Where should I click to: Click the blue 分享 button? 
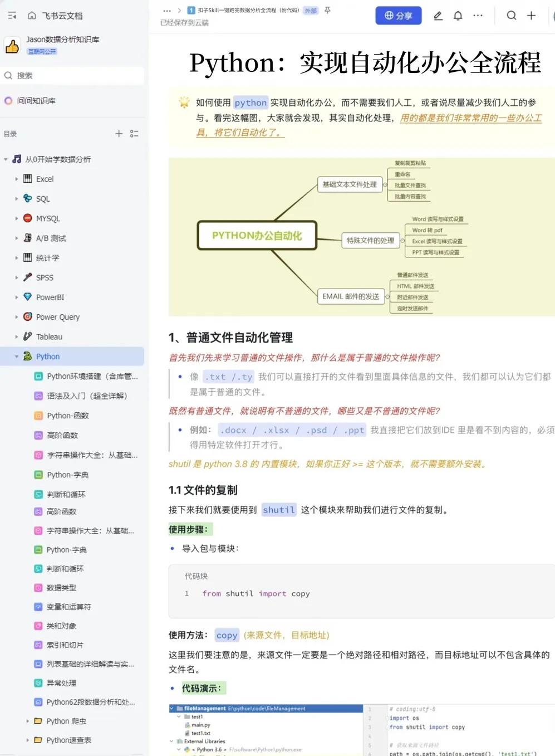398,16
